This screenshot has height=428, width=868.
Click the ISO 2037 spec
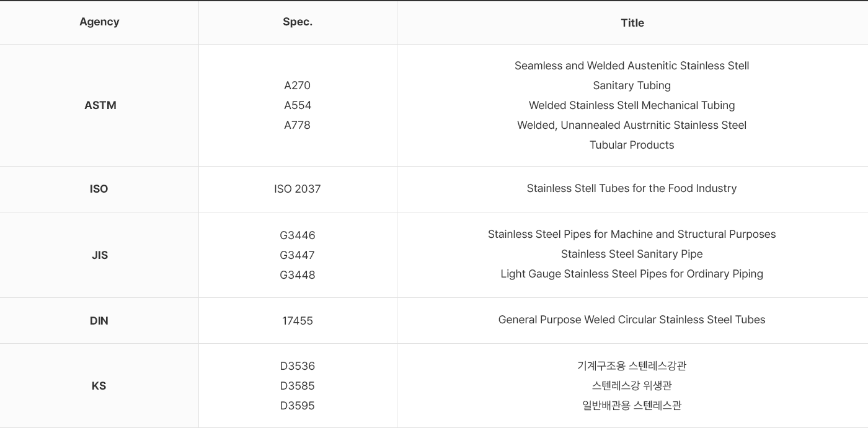click(x=298, y=189)
